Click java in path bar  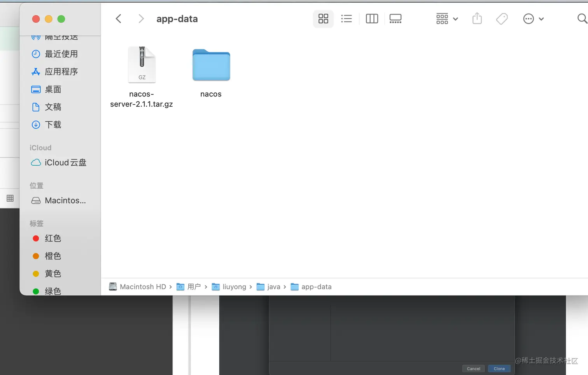(x=269, y=287)
